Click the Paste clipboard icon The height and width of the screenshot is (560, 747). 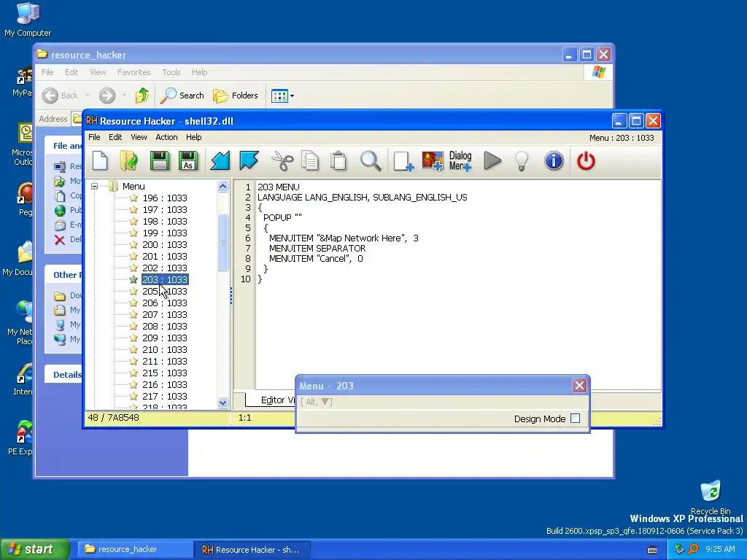click(338, 161)
